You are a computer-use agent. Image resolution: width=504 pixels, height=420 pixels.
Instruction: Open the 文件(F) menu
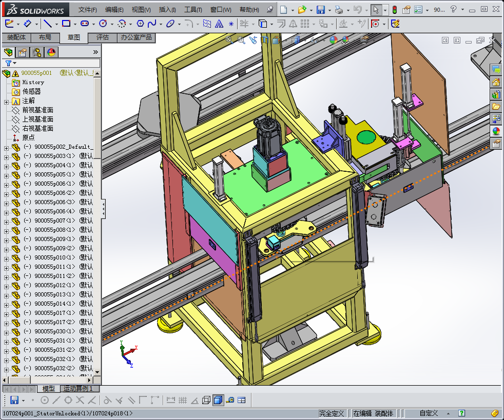pos(87,10)
